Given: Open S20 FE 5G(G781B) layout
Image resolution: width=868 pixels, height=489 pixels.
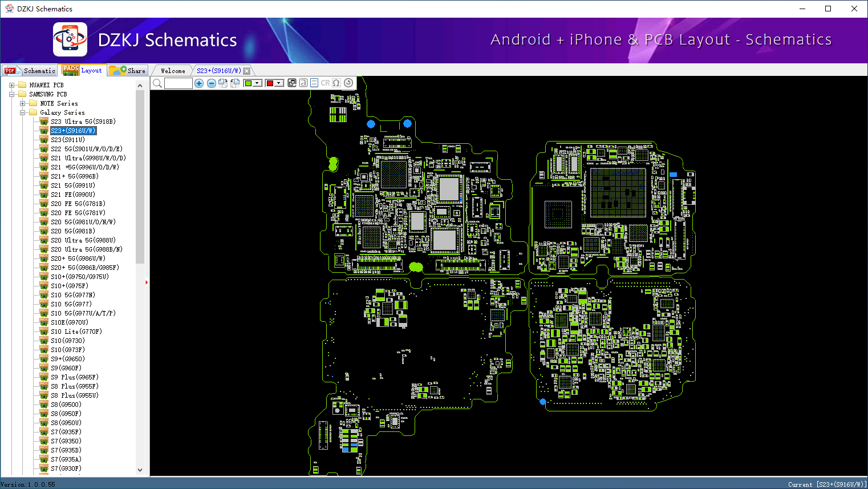Looking at the screenshot, I should click(x=78, y=204).
